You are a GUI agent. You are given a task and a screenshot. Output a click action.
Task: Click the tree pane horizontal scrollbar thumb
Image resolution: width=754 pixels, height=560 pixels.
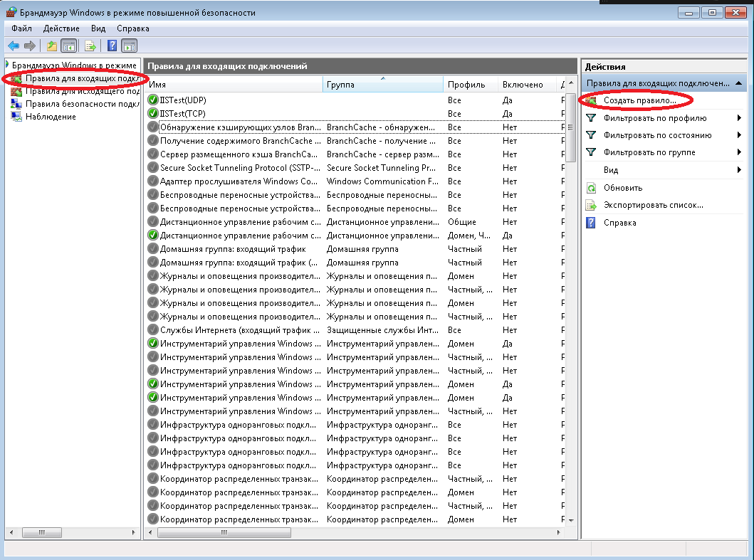42,532
